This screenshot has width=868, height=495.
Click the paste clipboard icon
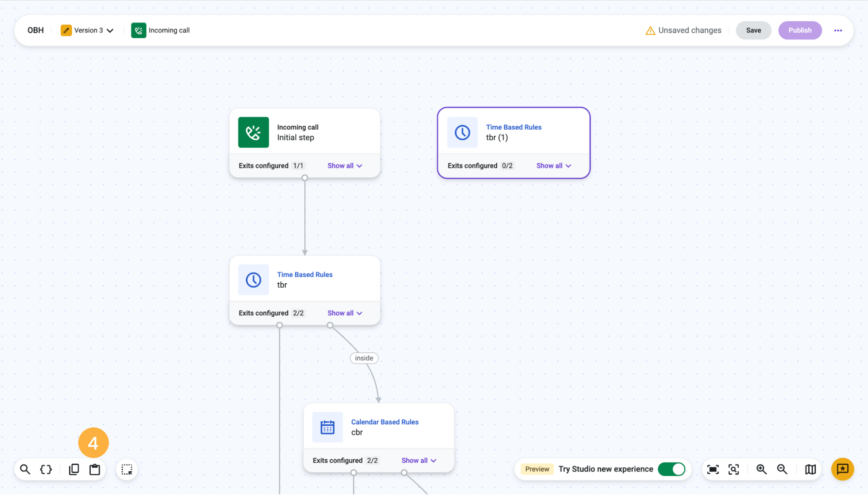point(95,469)
